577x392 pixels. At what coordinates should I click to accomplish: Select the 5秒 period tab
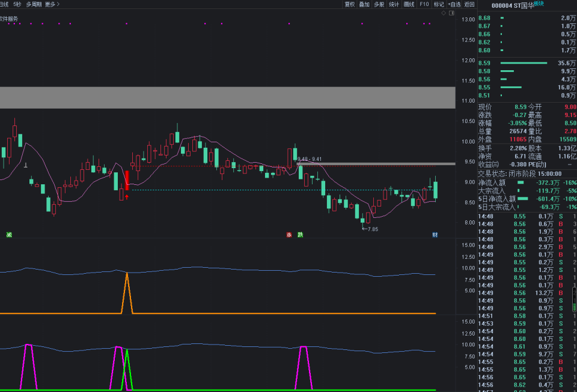(x=17, y=4)
